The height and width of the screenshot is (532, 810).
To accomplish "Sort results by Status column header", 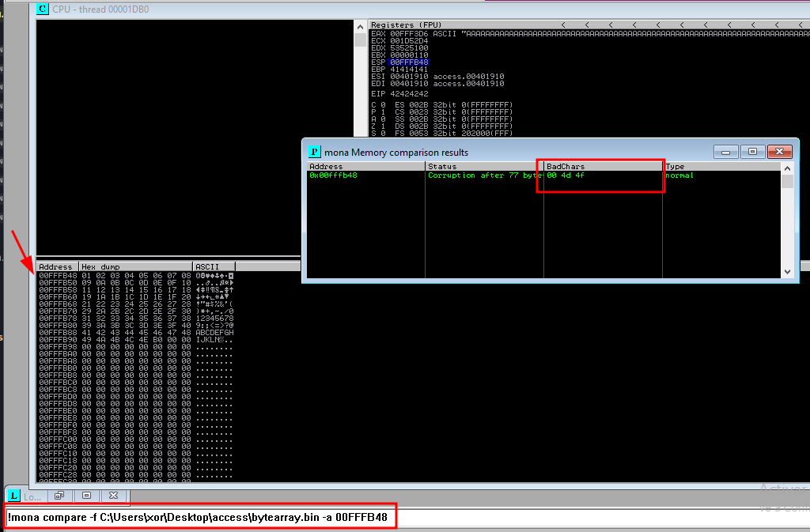I will (483, 167).
